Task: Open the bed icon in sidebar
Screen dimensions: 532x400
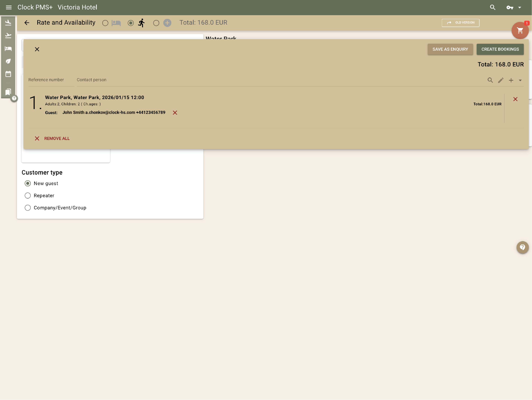Action: [8, 49]
